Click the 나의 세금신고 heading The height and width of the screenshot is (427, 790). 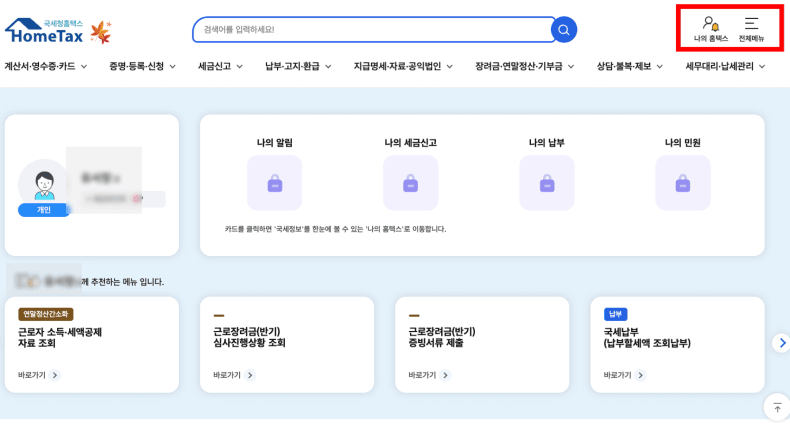411,143
